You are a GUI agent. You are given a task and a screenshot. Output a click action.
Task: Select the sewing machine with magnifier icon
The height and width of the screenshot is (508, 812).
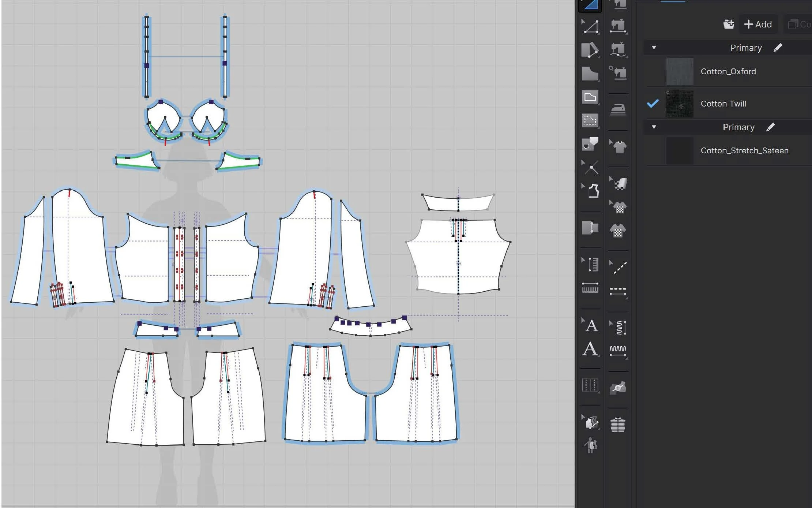[x=618, y=73]
